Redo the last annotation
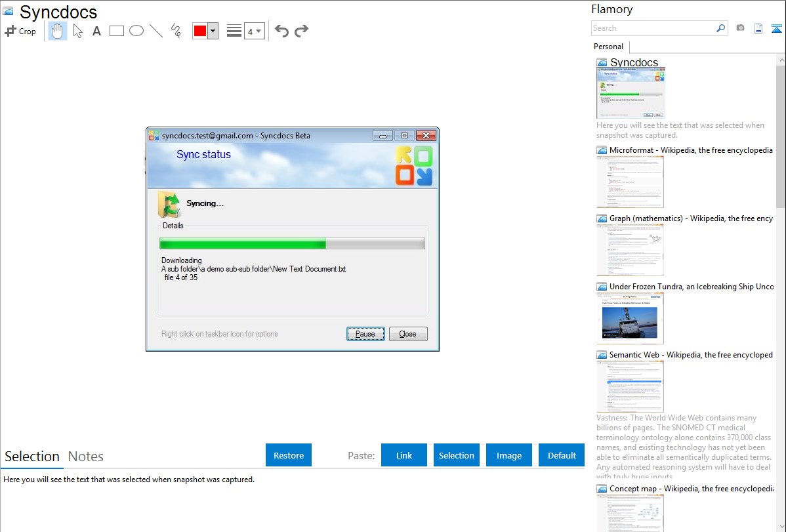The image size is (786, 532). pos(301,31)
